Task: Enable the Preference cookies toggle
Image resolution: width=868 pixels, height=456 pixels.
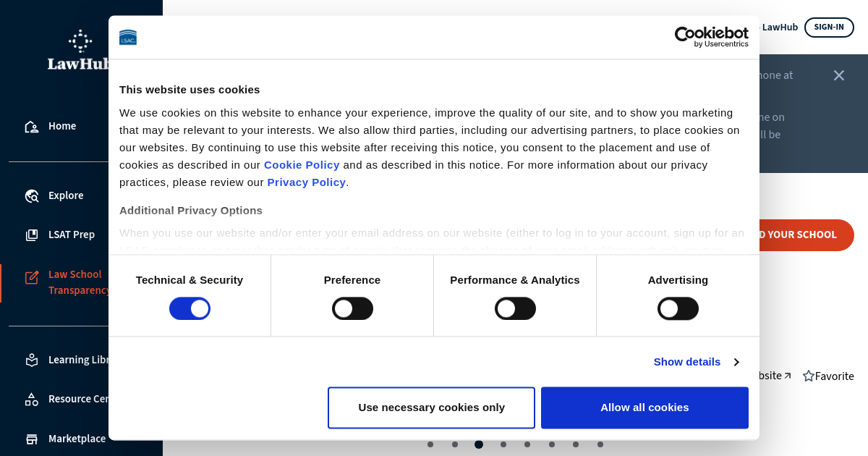Action: tap(352, 308)
